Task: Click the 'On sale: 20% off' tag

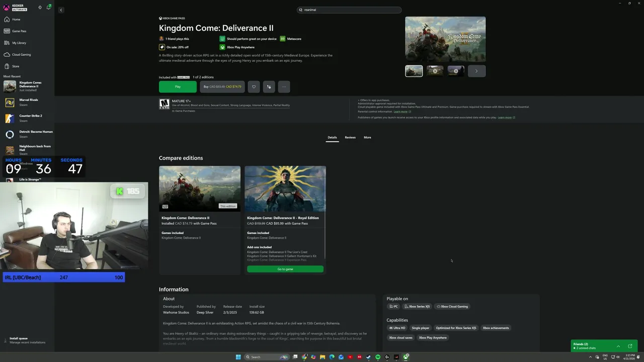Action: 174,47
